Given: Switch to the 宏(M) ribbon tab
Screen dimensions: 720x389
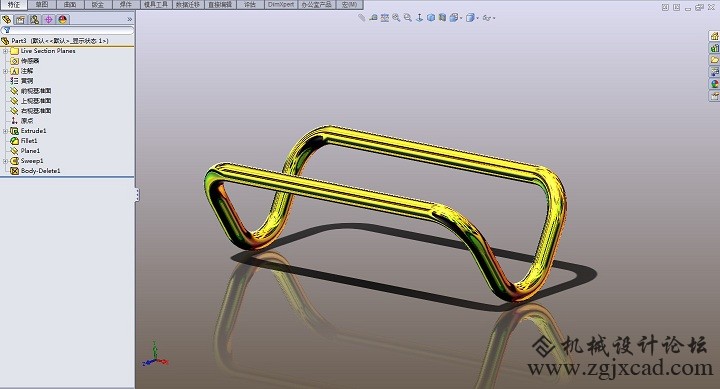Looking at the screenshot, I should pyautogui.click(x=350, y=5).
